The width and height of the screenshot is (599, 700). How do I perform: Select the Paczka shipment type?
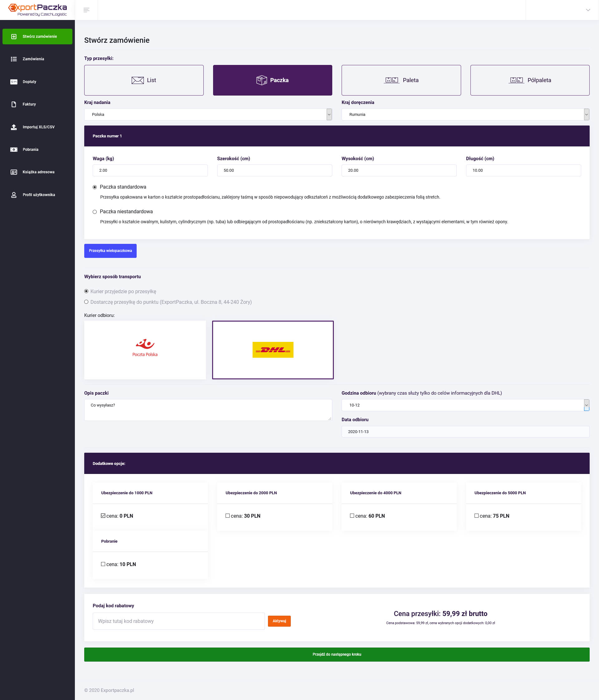(x=272, y=81)
